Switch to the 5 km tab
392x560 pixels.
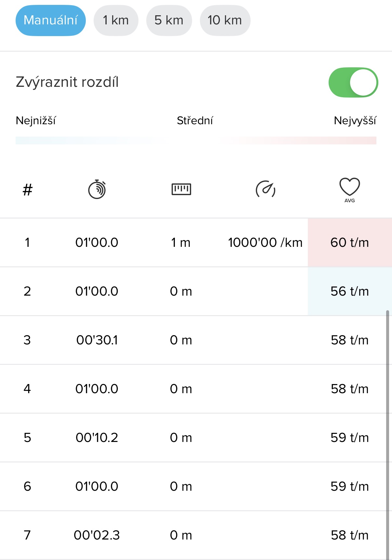[169, 20]
